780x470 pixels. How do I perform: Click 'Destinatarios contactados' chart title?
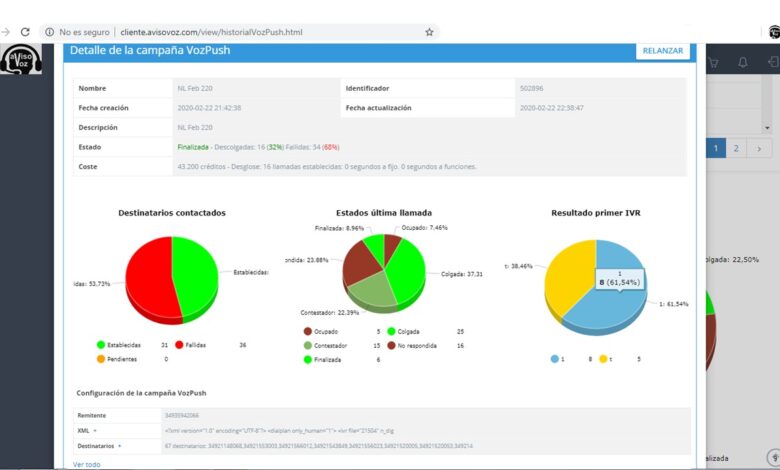coord(172,213)
